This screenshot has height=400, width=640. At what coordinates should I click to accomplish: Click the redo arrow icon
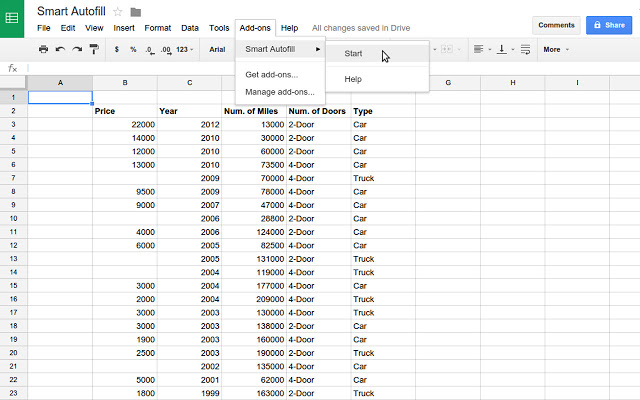tap(77, 49)
